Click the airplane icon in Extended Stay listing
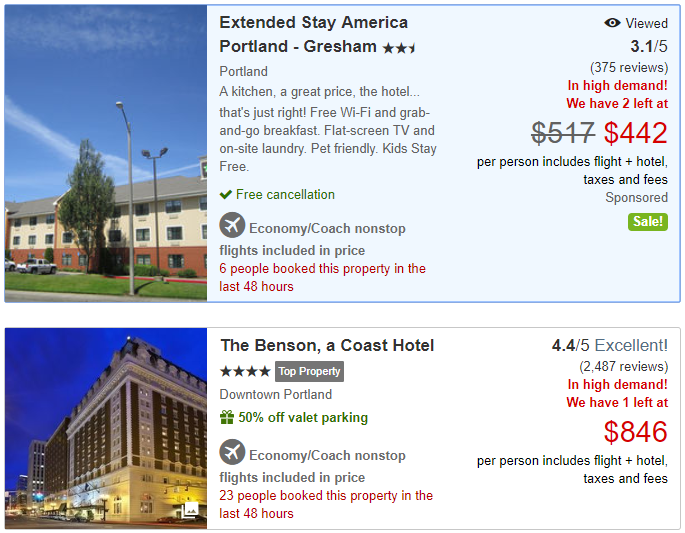 pyautogui.click(x=232, y=225)
